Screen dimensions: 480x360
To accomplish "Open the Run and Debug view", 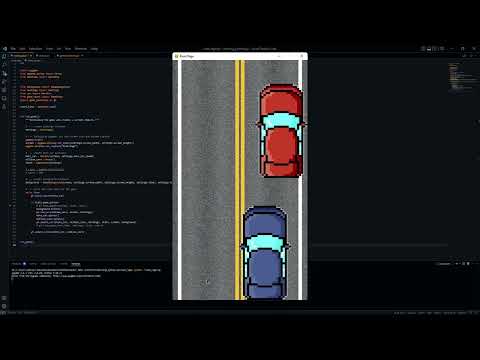I will pos(4,82).
